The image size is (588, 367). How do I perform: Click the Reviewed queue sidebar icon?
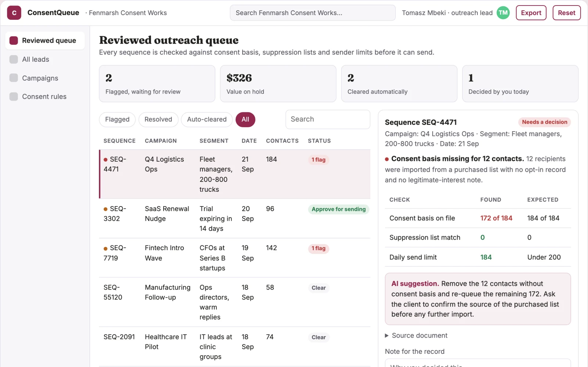[14, 40]
